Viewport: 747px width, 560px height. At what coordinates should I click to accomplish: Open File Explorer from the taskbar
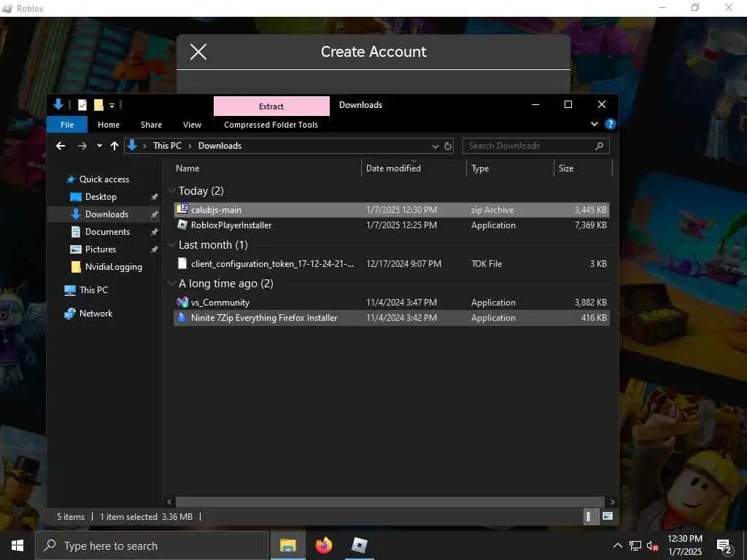(287, 545)
